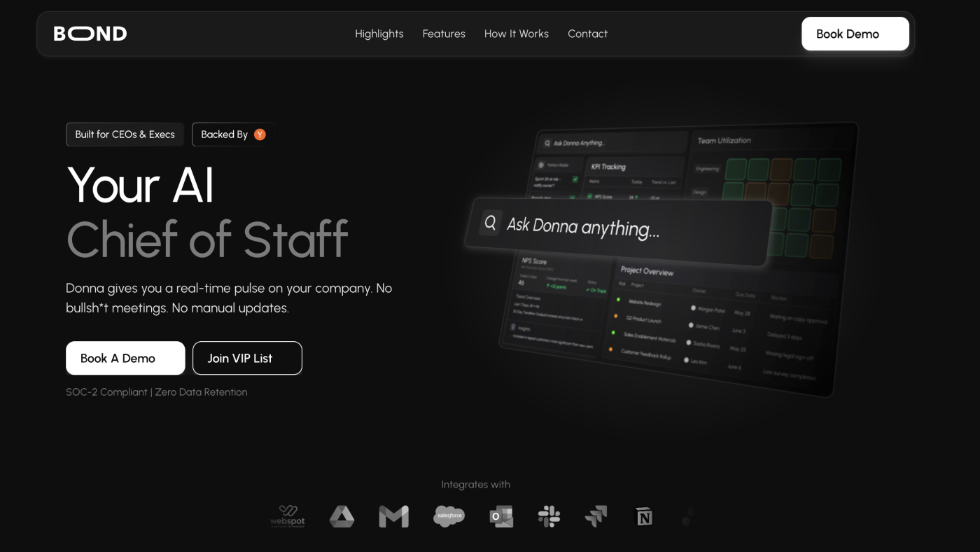The image size is (980, 552).
Task: Click the Webspot integration logo
Action: (288, 516)
